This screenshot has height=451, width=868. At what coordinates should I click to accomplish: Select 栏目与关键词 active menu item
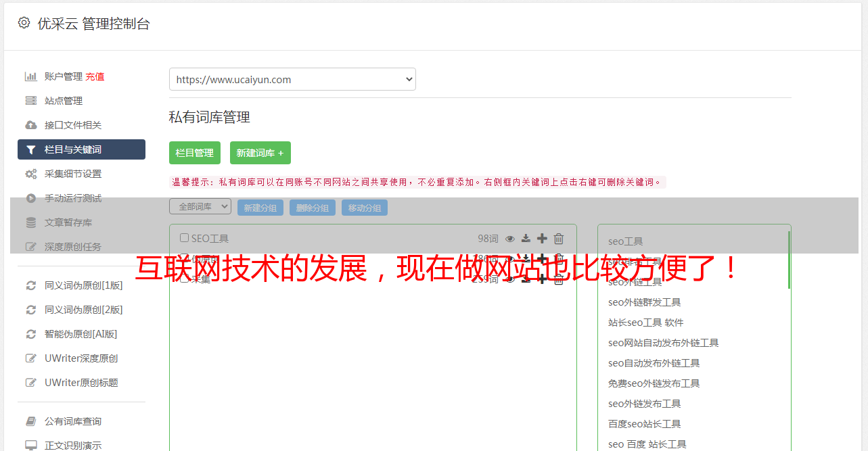pos(81,149)
